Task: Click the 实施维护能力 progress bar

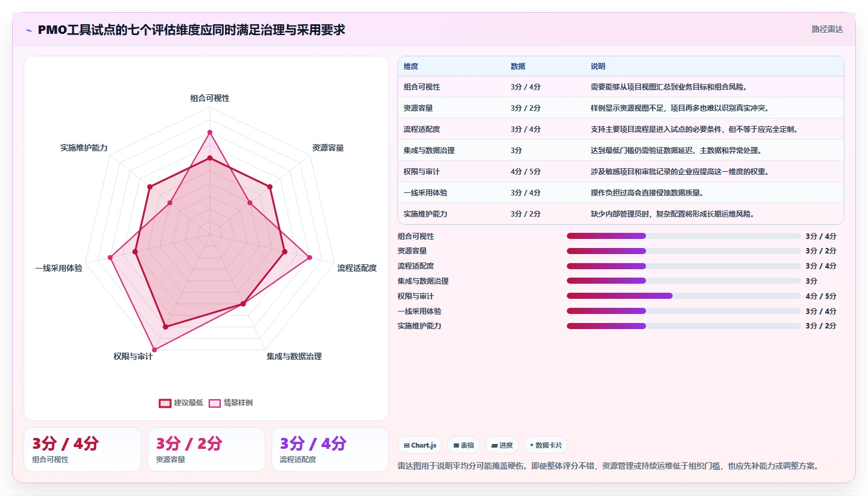Action: [x=684, y=326]
